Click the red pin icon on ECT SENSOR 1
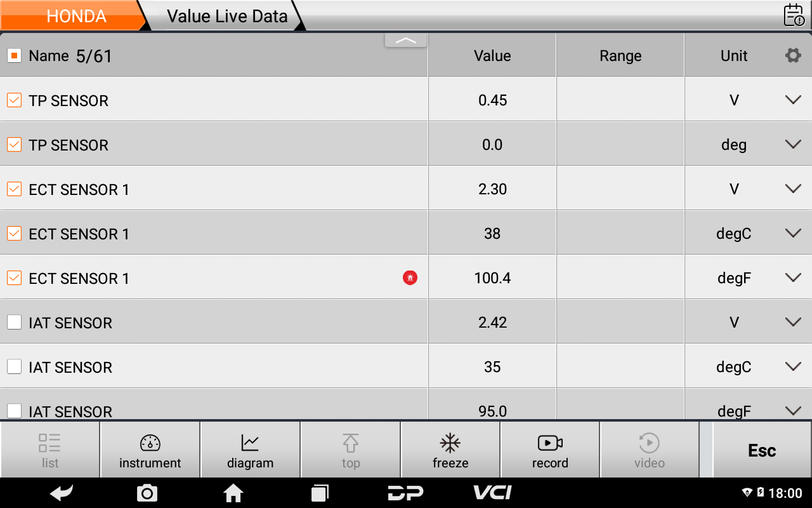Image resolution: width=812 pixels, height=508 pixels. (410, 277)
